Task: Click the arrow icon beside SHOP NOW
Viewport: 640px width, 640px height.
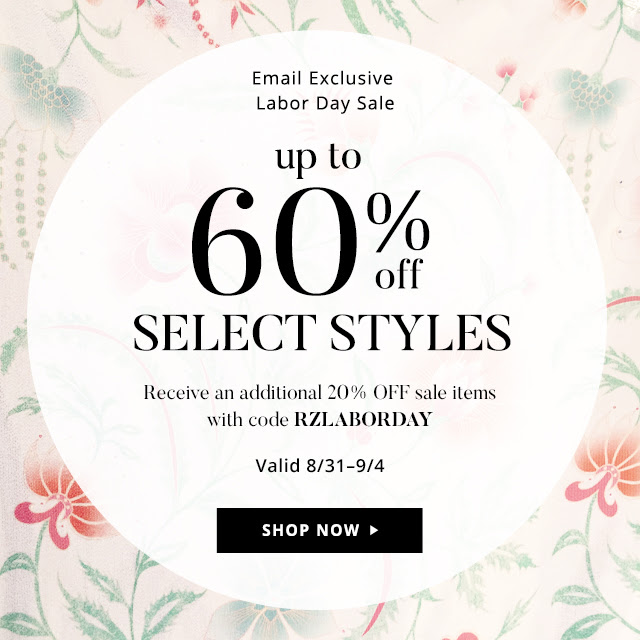Action: pyautogui.click(x=373, y=530)
